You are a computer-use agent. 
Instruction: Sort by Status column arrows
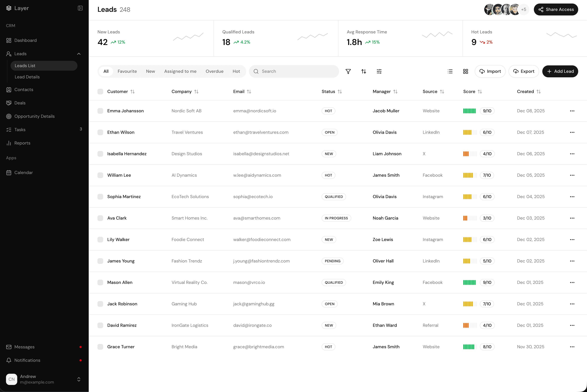340,92
